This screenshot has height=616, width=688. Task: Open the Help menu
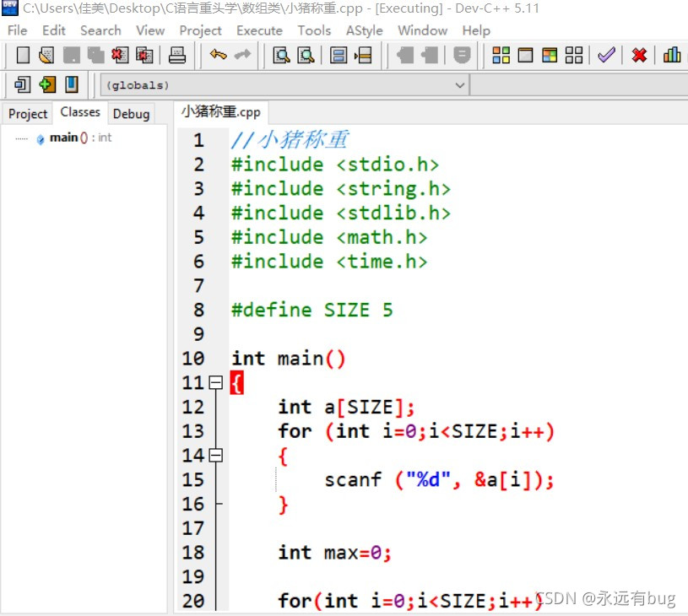point(476,30)
